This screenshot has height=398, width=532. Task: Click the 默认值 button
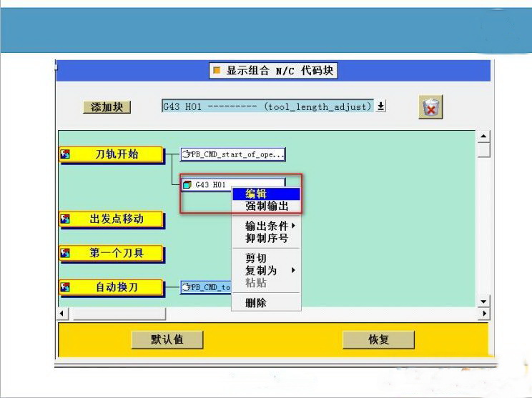point(167,339)
